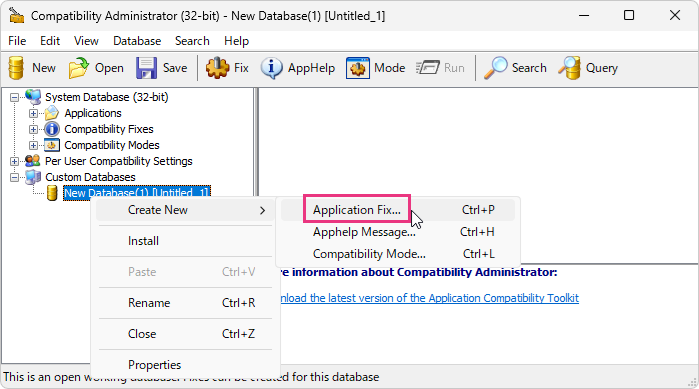The height and width of the screenshot is (389, 699).
Task: Open the Edit menu
Action: [50, 41]
